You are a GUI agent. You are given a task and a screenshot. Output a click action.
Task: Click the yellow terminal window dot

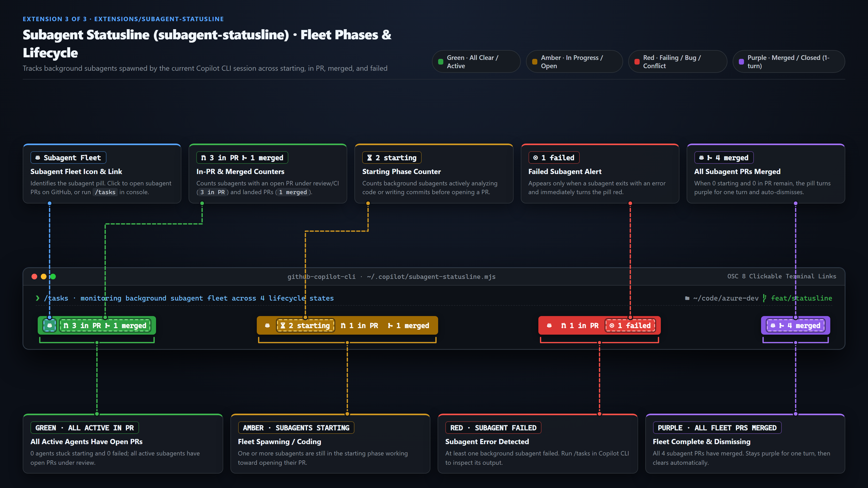point(43,277)
